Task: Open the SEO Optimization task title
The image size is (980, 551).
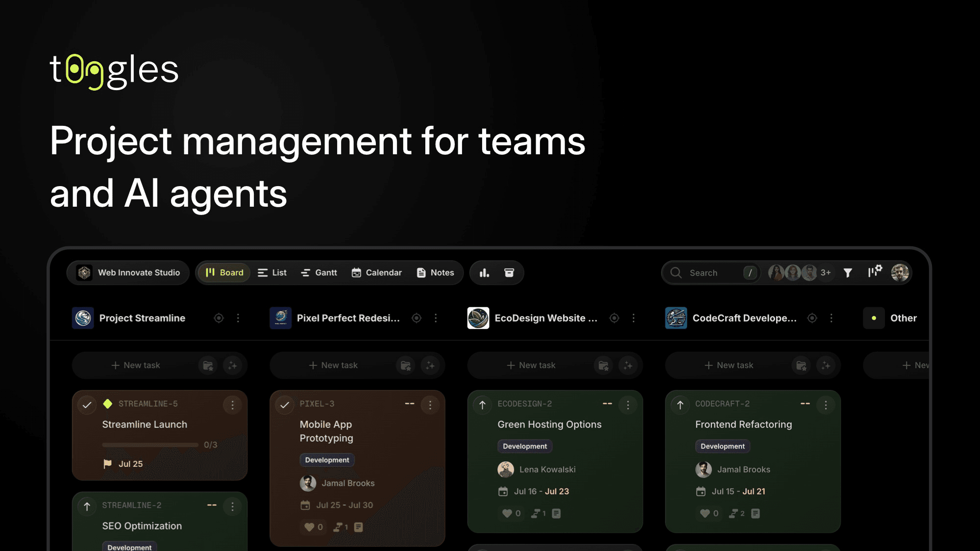Action: (142, 526)
